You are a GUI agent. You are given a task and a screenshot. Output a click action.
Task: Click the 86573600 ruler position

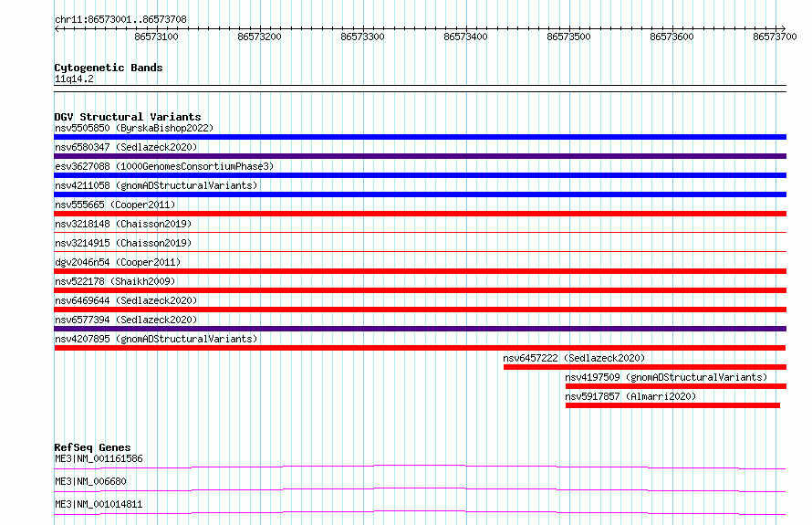(x=671, y=37)
